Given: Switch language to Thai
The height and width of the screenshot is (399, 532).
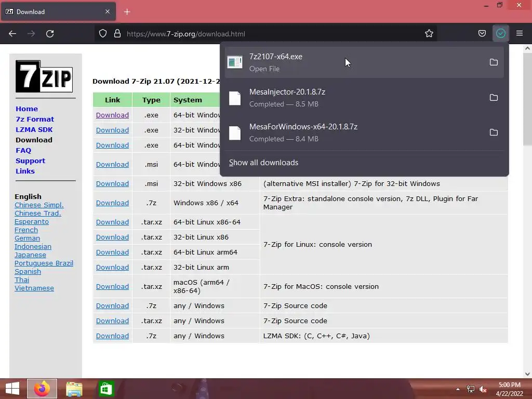Looking at the screenshot, I should [22, 280].
